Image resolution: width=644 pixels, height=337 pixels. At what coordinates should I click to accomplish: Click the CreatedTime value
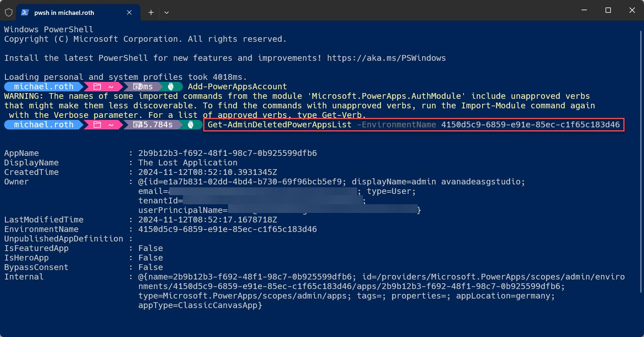click(208, 172)
